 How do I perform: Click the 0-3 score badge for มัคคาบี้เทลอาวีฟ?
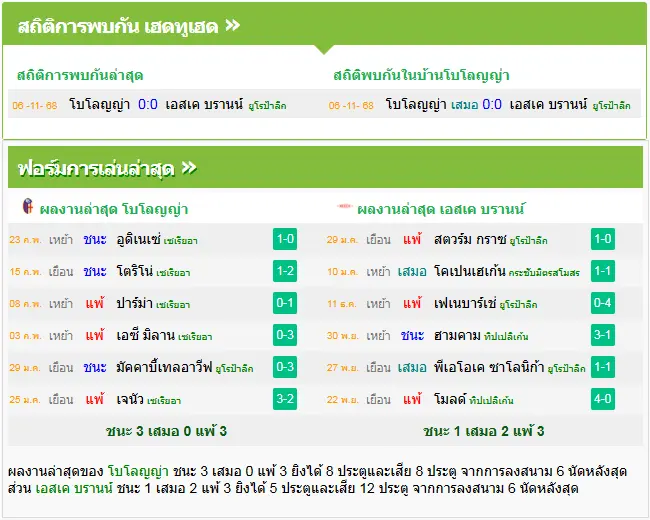point(285,367)
